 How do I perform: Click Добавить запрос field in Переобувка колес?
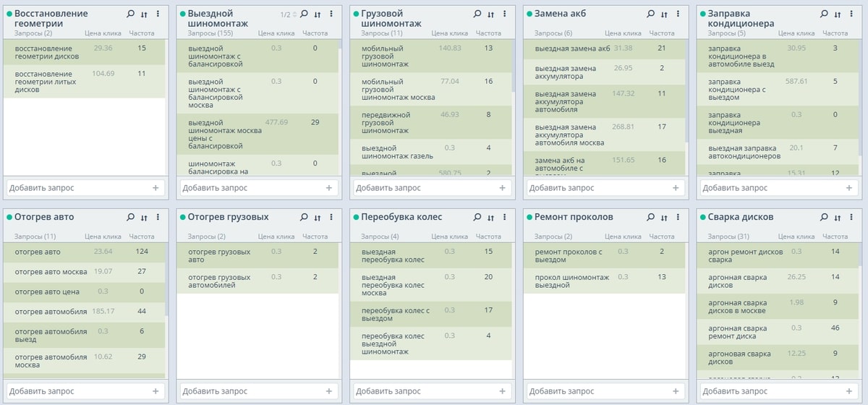(x=423, y=391)
